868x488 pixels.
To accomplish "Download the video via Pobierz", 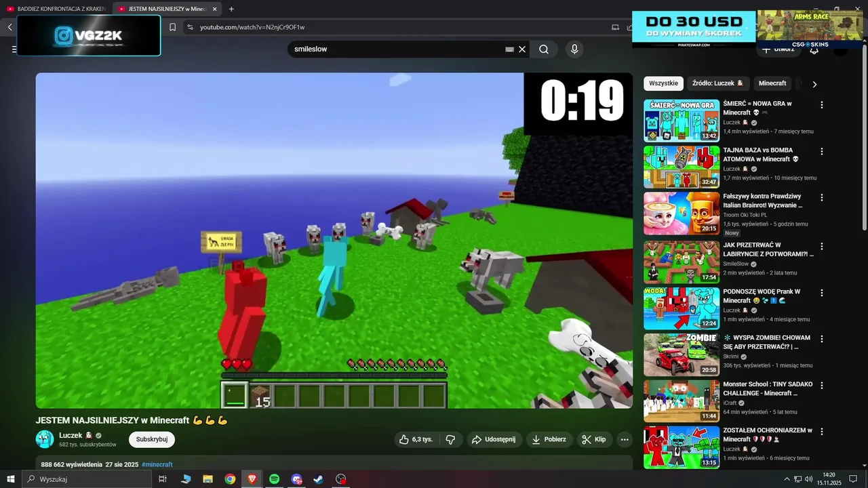I will point(549,439).
